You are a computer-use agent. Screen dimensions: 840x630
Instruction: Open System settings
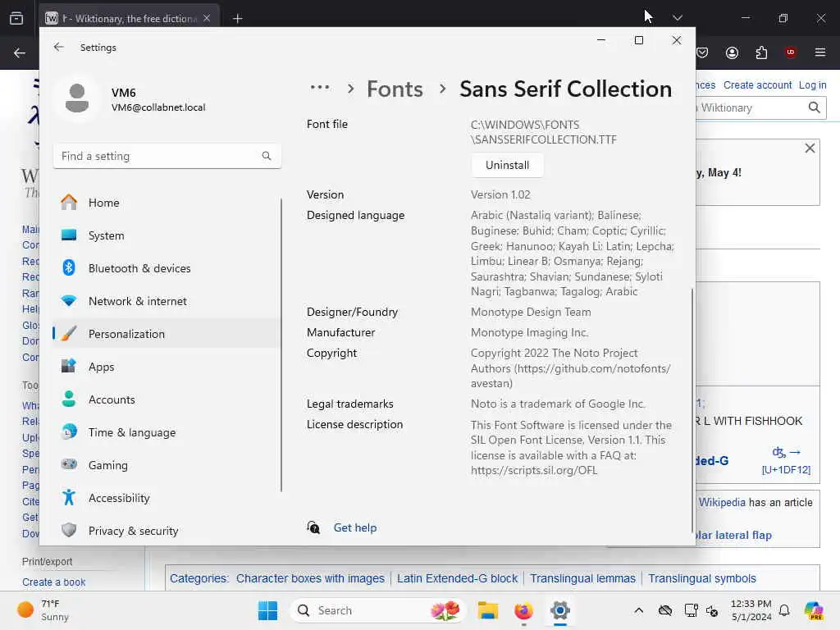[167, 235]
